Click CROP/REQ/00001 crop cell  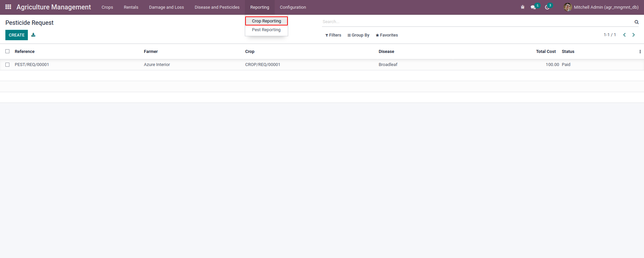pyautogui.click(x=263, y=65)
